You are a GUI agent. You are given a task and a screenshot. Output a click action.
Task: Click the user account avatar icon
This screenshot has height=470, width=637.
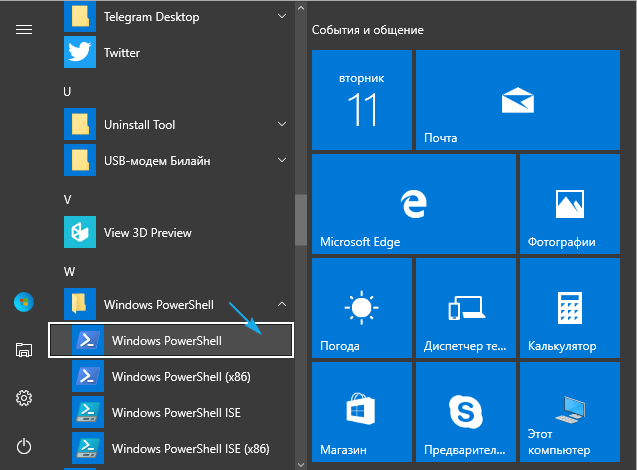click(24, 301)
